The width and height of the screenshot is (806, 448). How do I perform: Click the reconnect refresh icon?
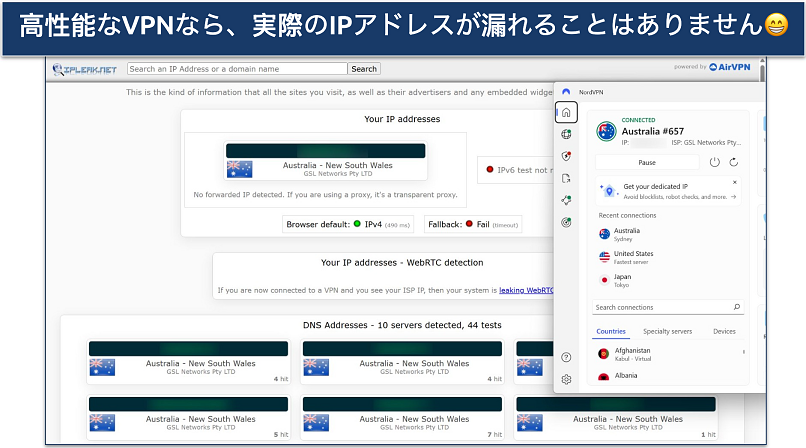pyautogui.click(x=734, y=162)
